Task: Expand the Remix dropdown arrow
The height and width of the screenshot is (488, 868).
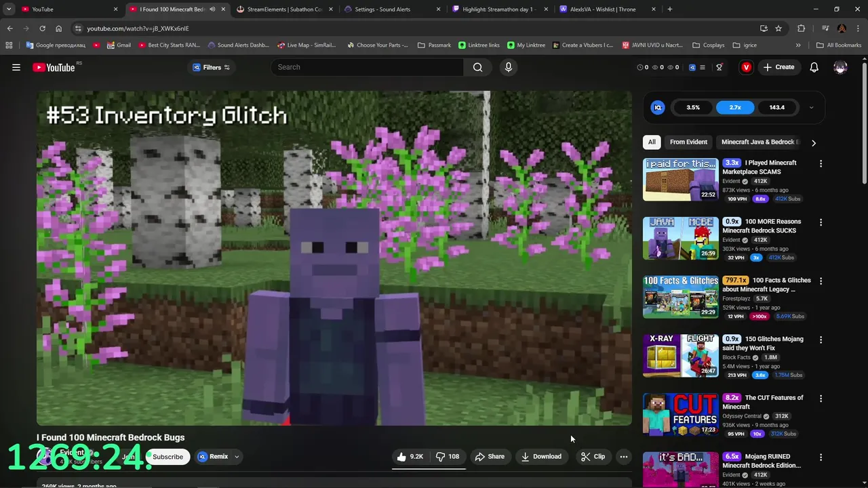Action: point(237,457)
